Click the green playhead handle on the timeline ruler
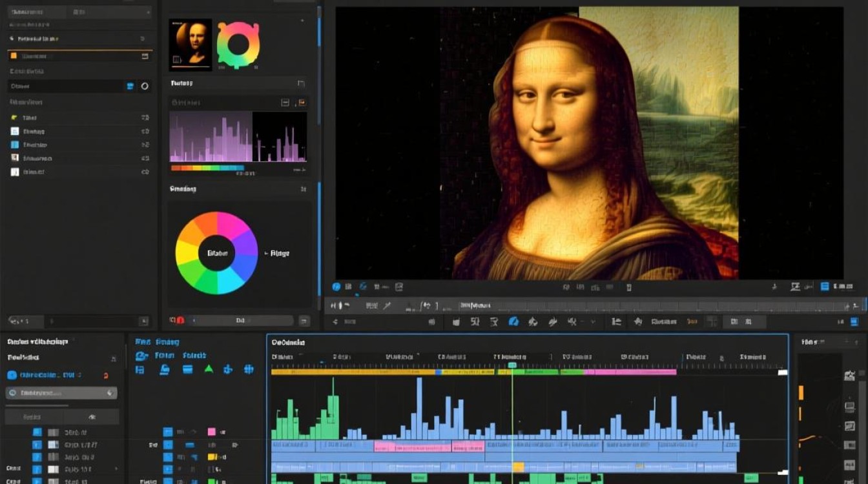This screenshot has height=484, width=868. click(512, 365)
